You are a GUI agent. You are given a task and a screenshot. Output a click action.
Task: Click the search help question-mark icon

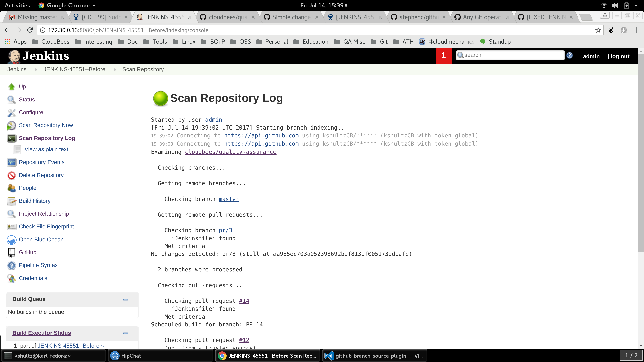tap(570, 55)
